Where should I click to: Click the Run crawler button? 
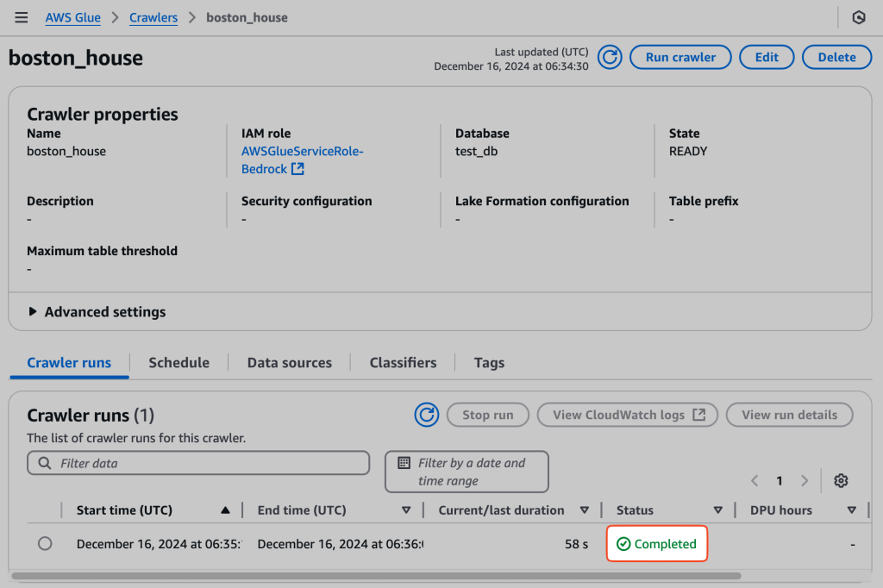[x=680, y=58]
